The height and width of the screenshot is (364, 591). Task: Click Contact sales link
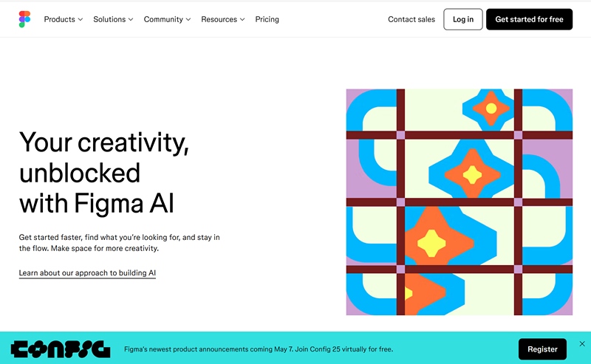pyautogui.click(x=411, y=19)
